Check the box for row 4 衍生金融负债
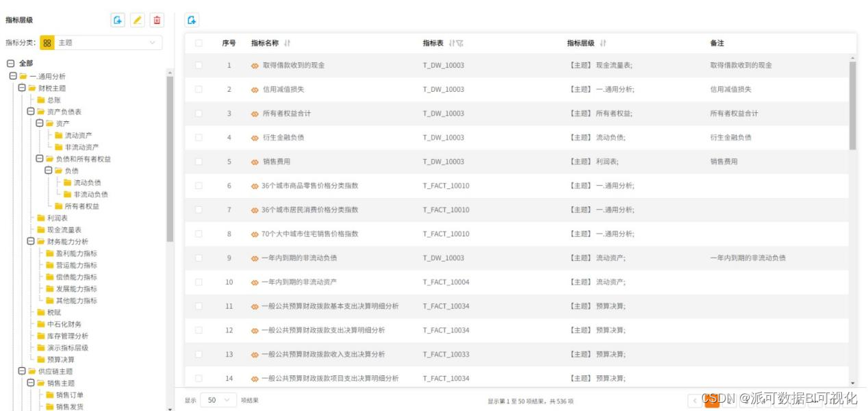This screenshot has height=411, width=868. click(x=199, y=138)
